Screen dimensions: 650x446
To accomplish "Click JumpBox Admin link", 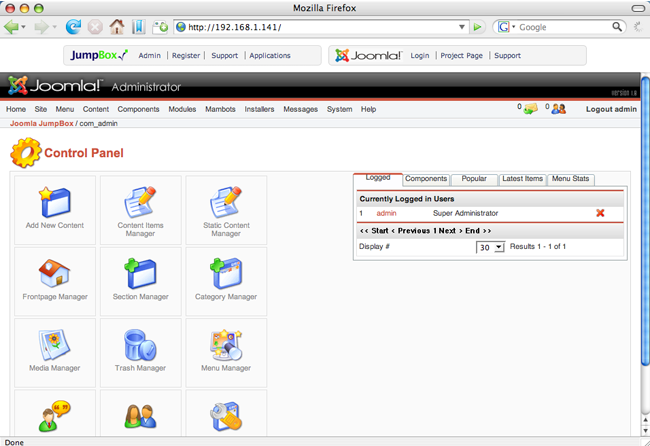I will pos(149,56).
